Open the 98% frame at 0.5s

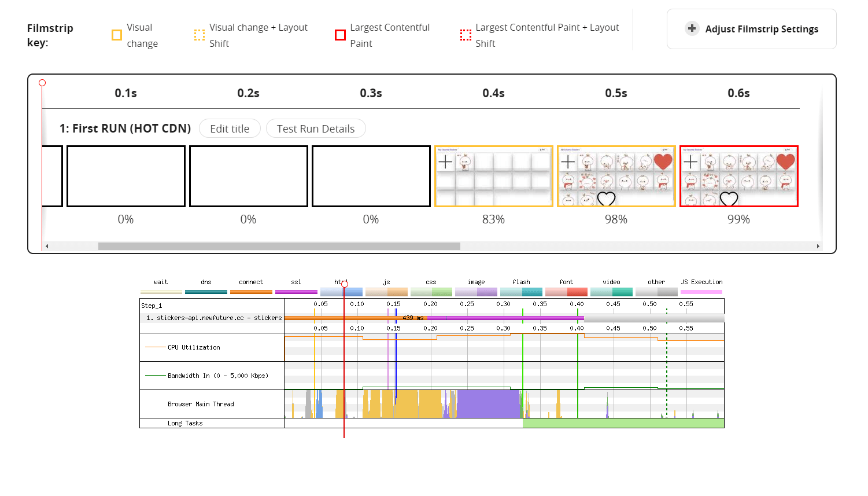point(616,176)
